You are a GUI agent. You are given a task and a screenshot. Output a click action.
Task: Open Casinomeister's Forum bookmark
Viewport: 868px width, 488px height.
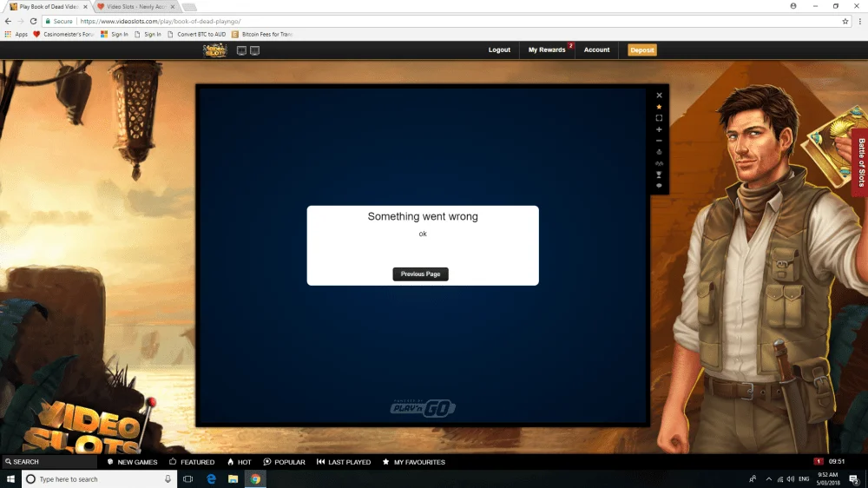coord(63,35)
